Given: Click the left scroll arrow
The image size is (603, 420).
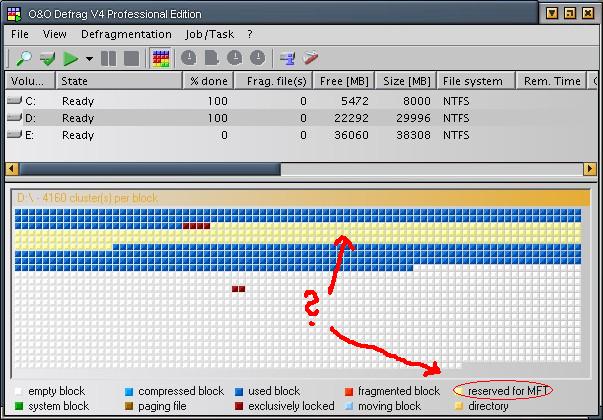Looking at the screenshot, I should point(12,169).
